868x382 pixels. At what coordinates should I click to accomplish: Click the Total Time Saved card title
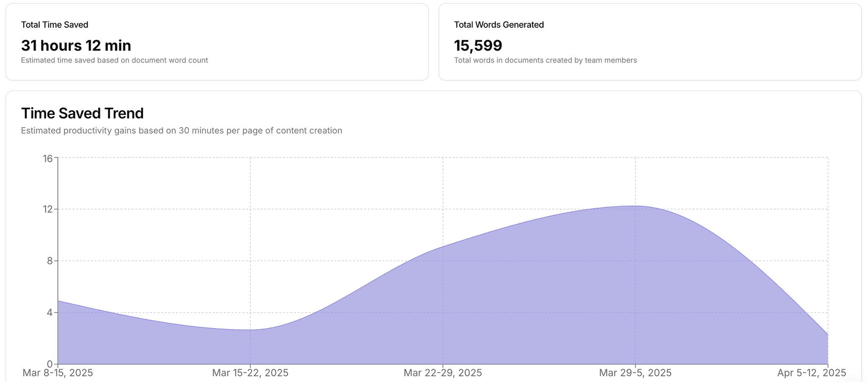pyautogui.click(x=55, y=25)
